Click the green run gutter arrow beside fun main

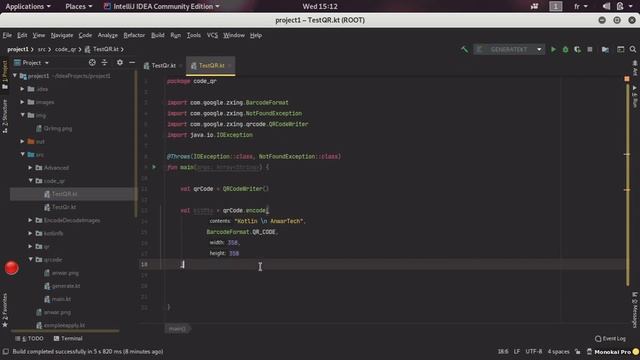pyautogui.click(x=154, y=167)
